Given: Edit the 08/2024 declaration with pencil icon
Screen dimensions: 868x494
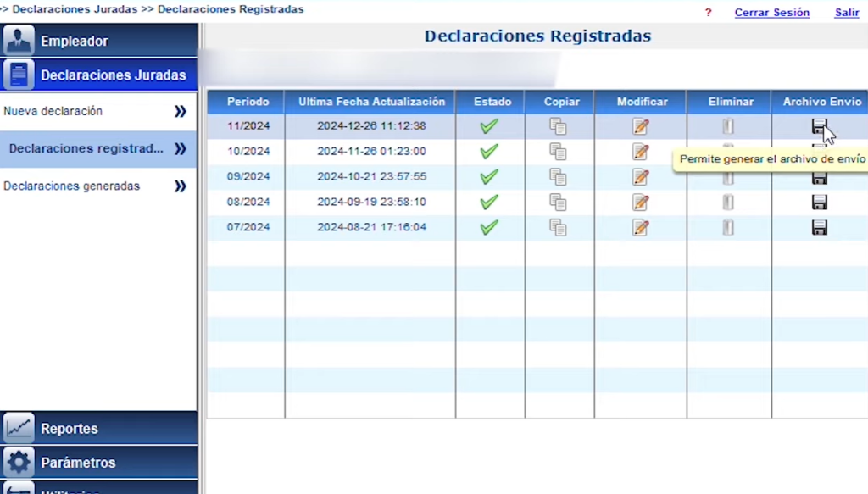Looking at the screenshot, I should pos(641,203).
